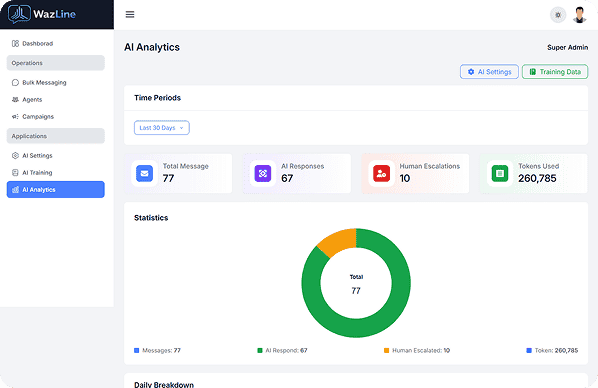This screenshot has width=598, height=388.
Task: Toggle the Human Escalated: 10 legend swatch
Action: point(386,350)
